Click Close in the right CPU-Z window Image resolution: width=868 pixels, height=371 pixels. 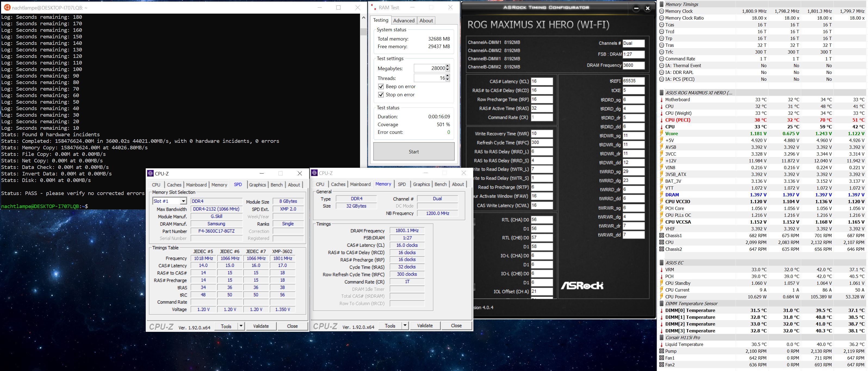pos(456,326)
